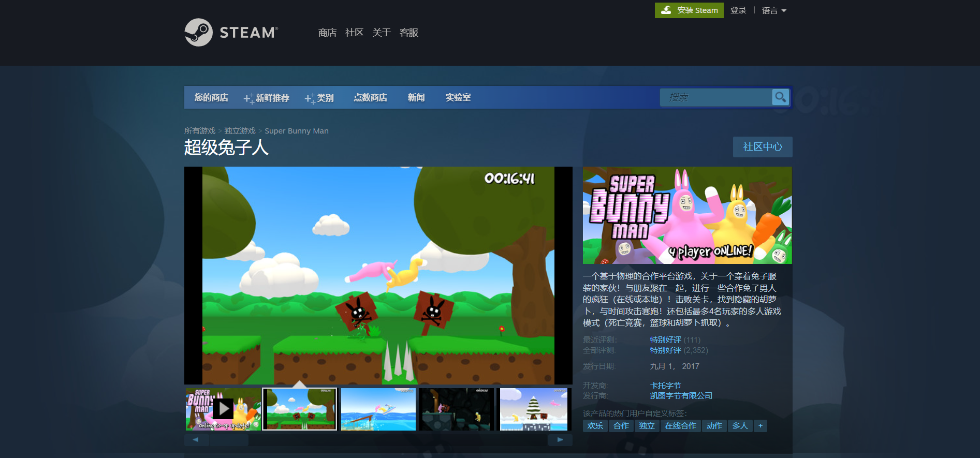Select the 独立 tag
Screen dimensions: 980x458
pos(647,426)
